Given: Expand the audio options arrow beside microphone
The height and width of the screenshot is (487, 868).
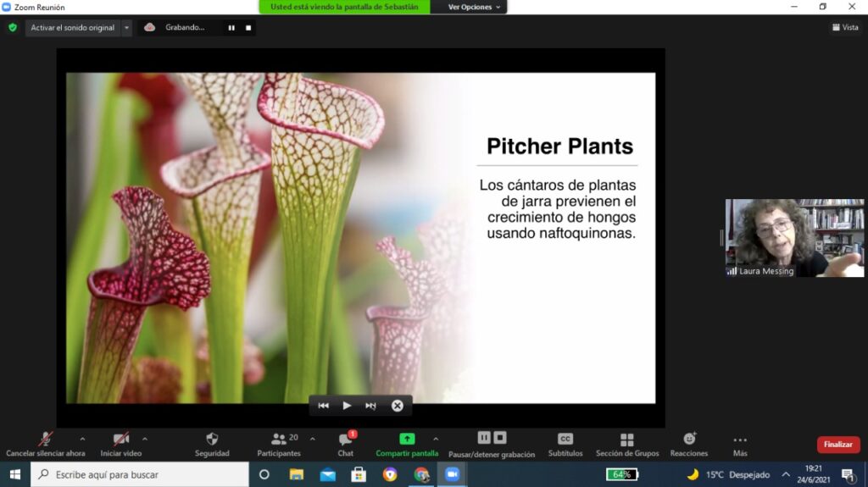Looking at the screenshot, I should tap(82, 439).
